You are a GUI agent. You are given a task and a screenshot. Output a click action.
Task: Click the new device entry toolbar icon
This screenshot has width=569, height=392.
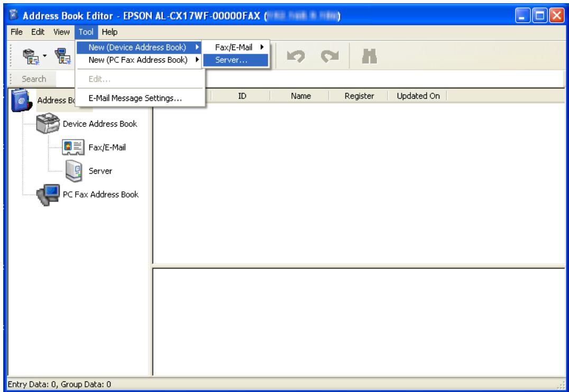coord(31,57)
